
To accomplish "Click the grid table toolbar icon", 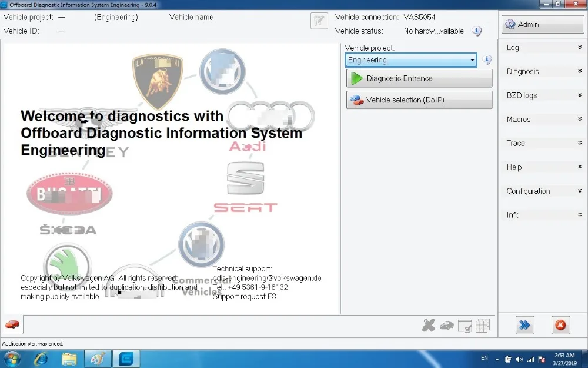I will click(x=483, y=326).
